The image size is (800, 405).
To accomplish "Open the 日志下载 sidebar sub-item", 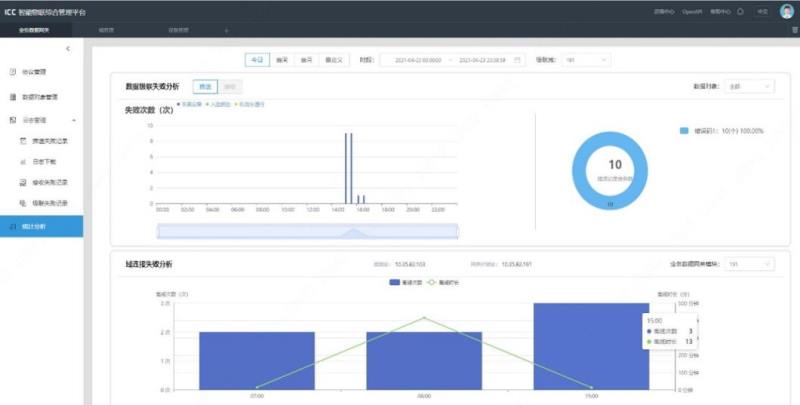I will (41, 162).
